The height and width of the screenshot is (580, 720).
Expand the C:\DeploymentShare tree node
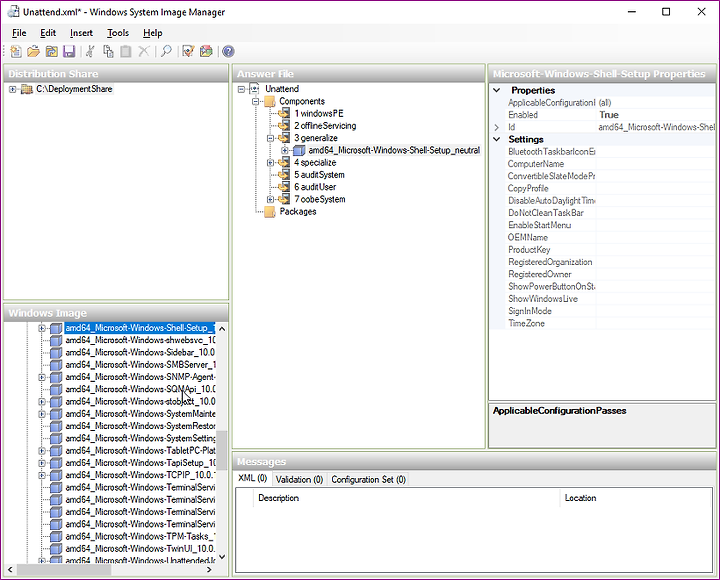point(13,89)
